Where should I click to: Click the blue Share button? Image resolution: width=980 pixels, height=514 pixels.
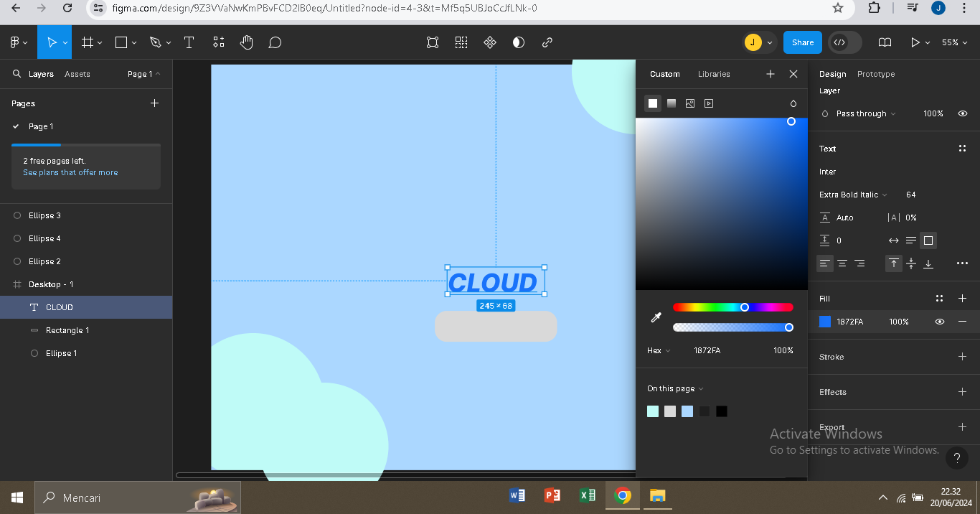802,42
